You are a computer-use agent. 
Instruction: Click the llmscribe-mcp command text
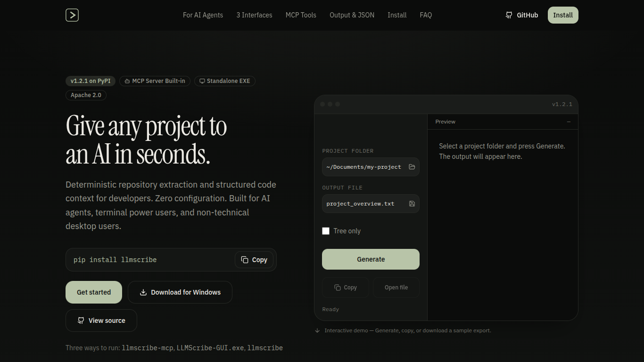click(x=148, y=348)
